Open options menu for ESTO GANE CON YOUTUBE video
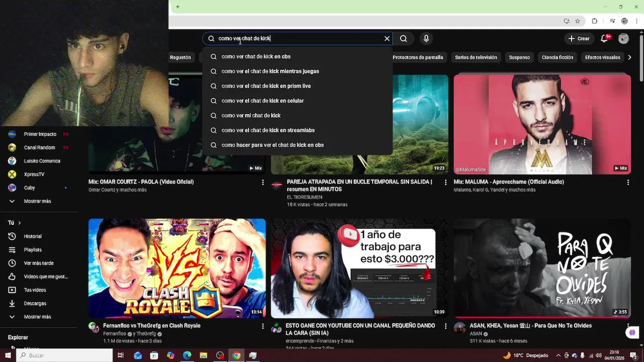 tap(445, 326)
